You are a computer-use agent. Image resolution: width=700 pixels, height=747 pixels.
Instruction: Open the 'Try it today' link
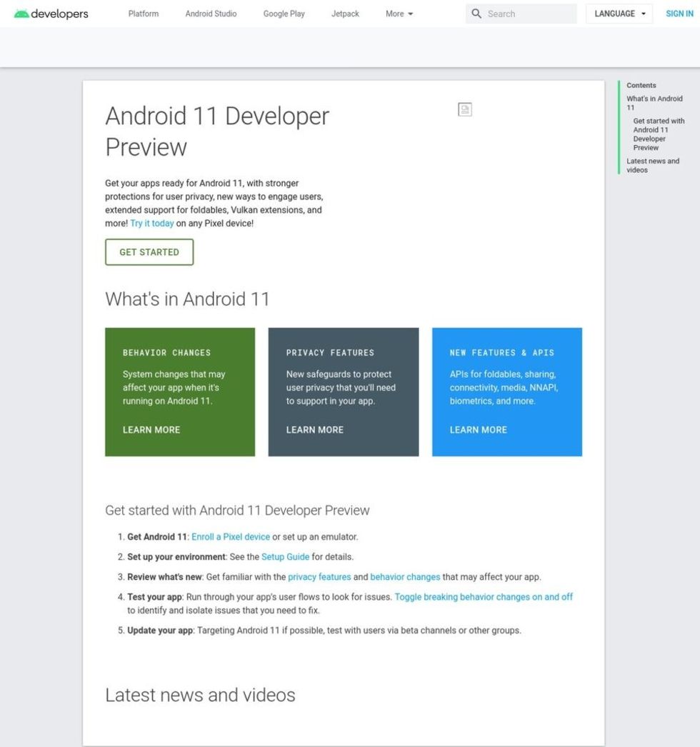click(151, 223)
